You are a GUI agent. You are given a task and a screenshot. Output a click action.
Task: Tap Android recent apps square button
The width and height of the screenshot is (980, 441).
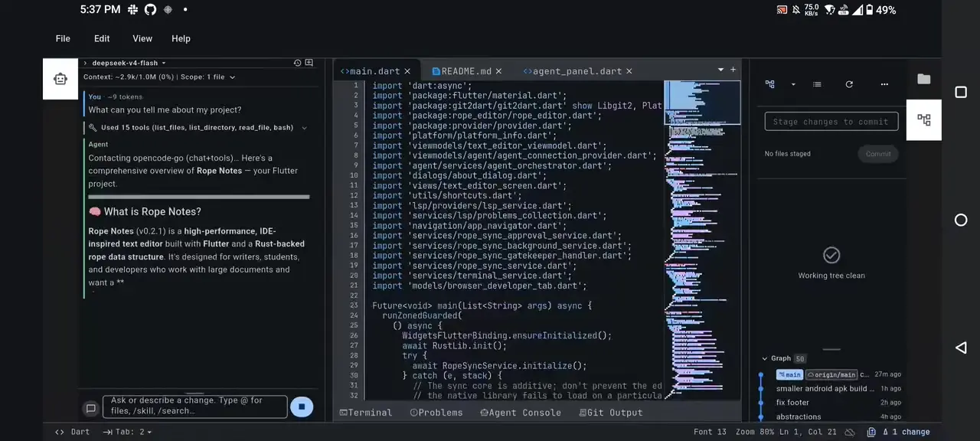click(961, 92)
